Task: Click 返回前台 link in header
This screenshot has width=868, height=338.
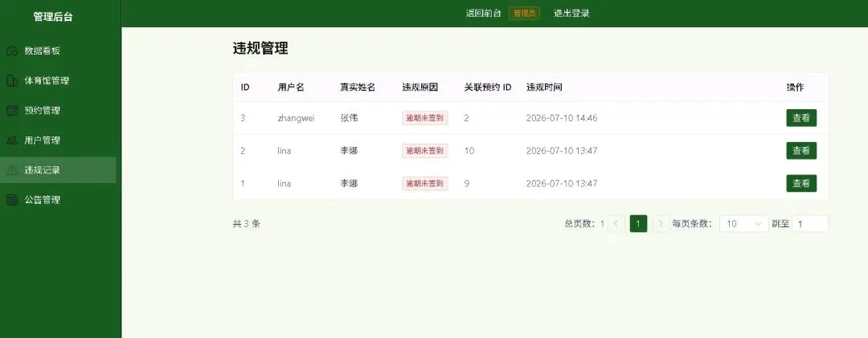Action: click(483, 14)
